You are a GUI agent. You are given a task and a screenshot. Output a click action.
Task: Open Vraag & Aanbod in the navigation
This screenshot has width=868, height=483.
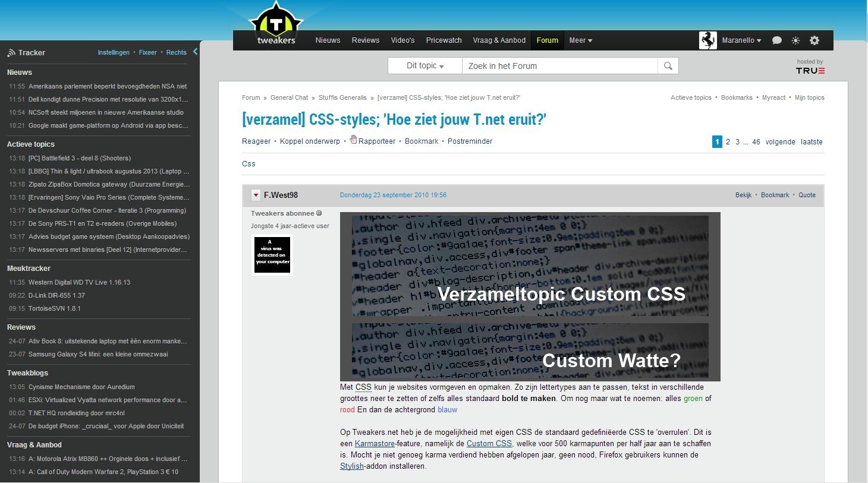[499, 40]
